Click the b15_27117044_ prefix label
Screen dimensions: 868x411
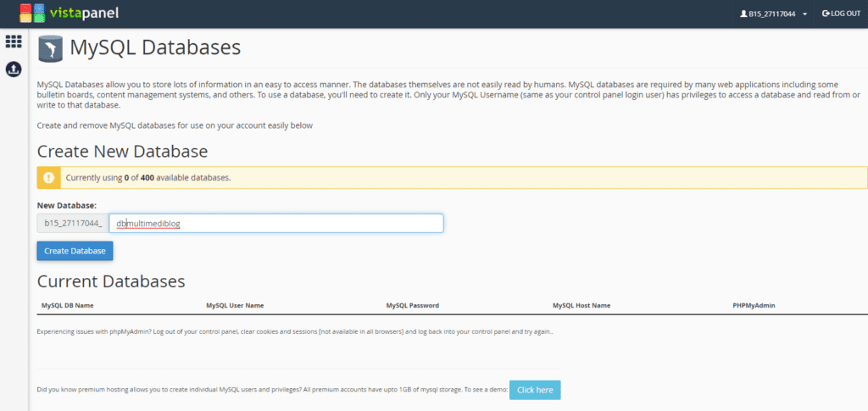tap(73, 224)
